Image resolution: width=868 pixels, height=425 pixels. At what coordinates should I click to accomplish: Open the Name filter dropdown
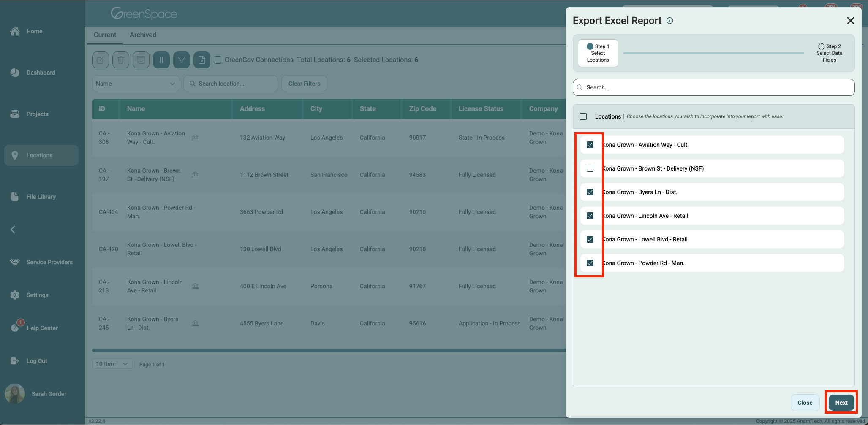coord(136,84)
